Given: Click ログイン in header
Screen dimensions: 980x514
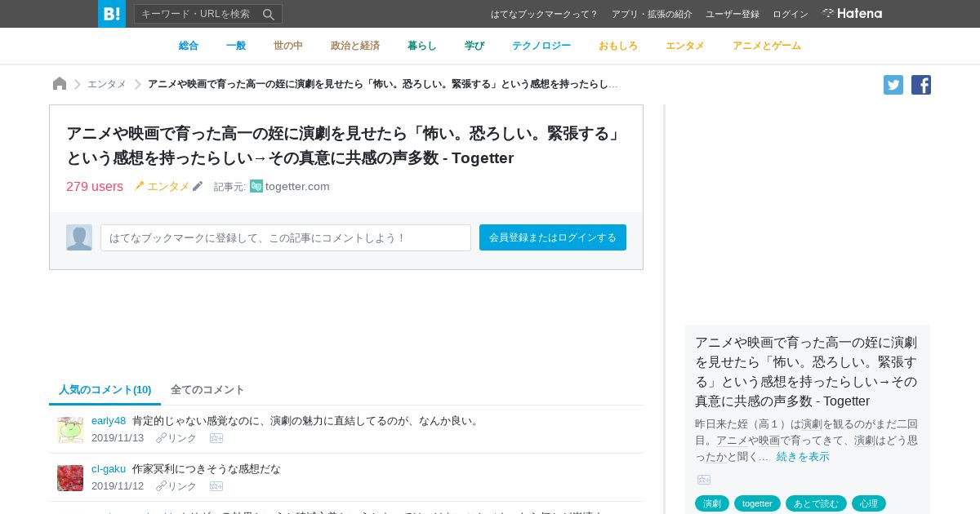Looking at the screenshot, I should [791, 14].
